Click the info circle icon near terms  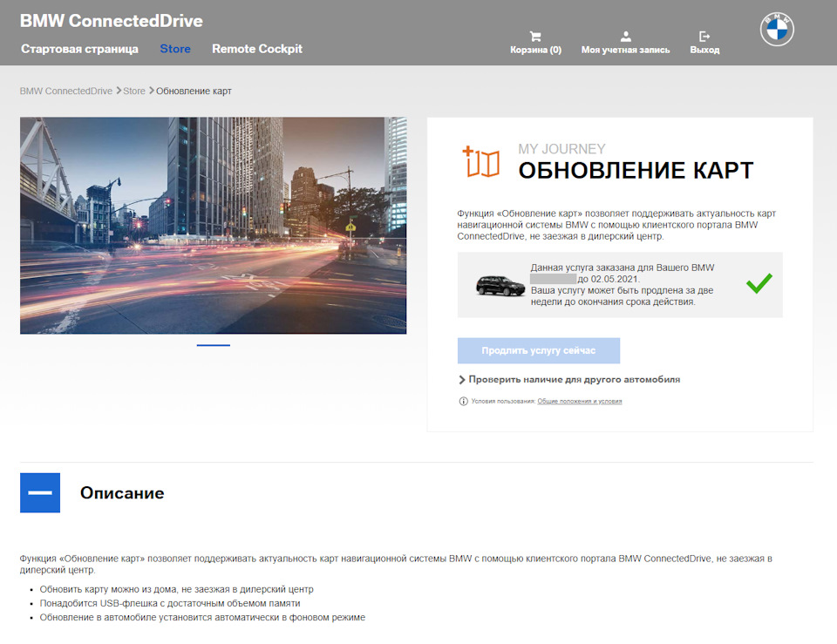tap(463, 401)
